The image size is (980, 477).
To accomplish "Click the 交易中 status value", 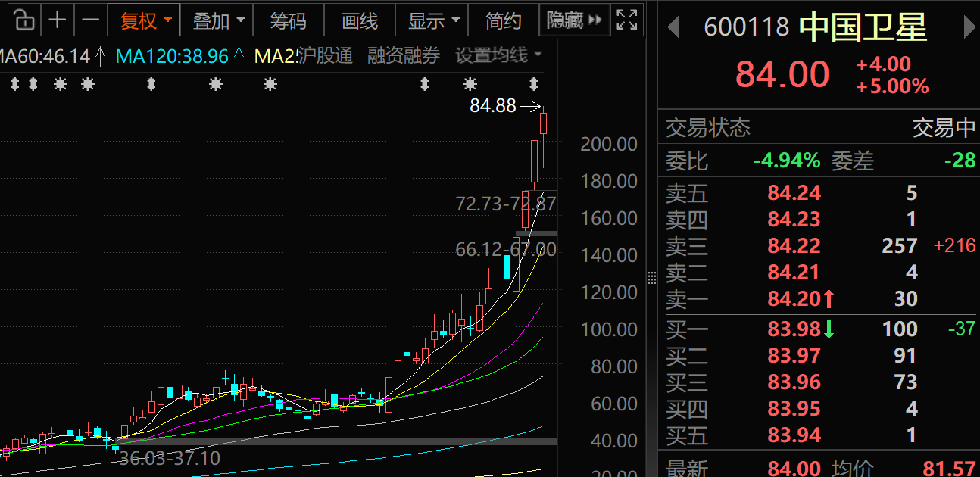I will coord(944,127).
